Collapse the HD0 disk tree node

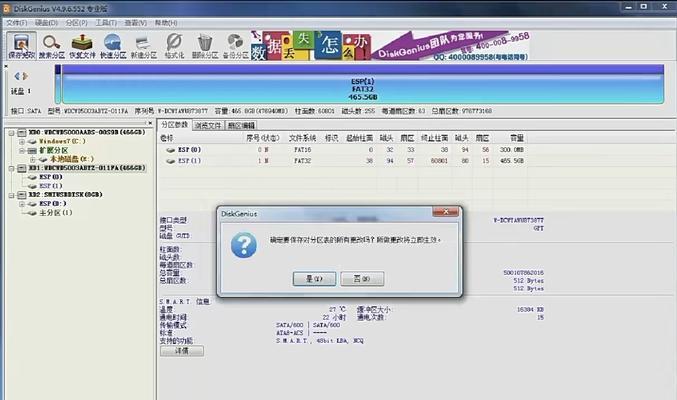pos(12,133)
